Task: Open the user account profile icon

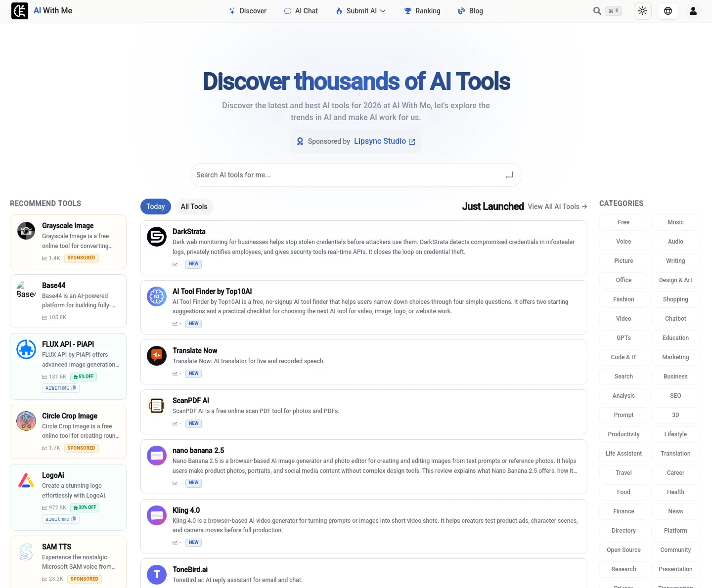Action: click(693, 11)
